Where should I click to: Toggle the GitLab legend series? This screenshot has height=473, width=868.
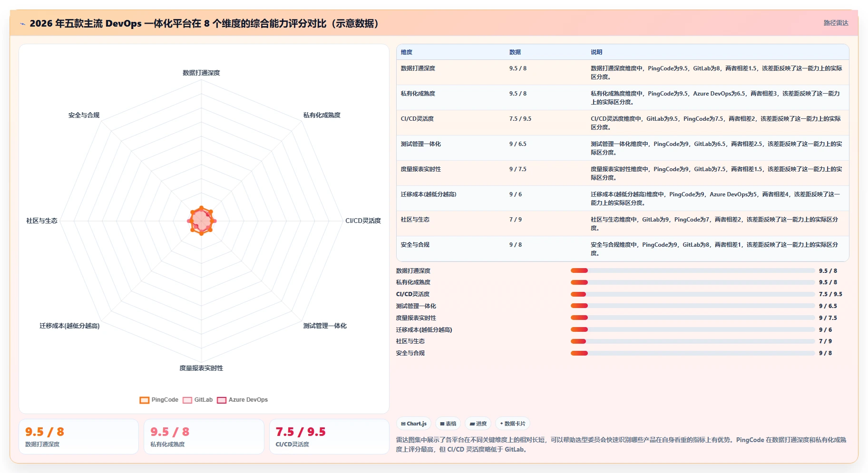tap(198, 400)
